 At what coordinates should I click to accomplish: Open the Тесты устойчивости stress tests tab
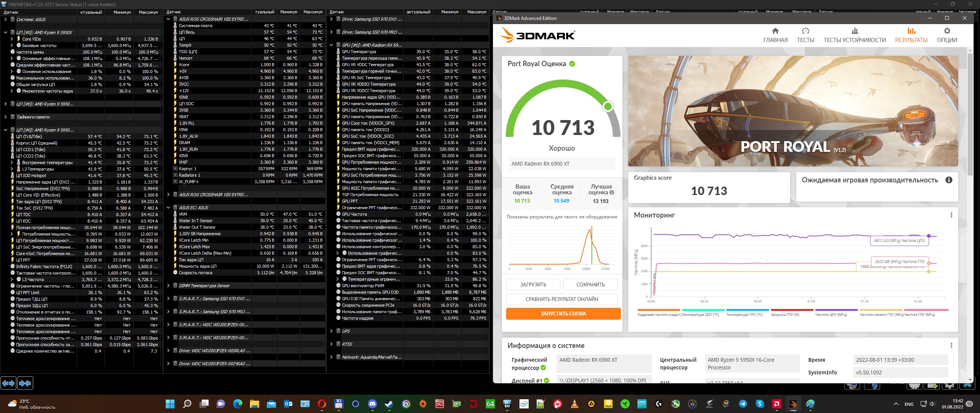tap(854, 35)
